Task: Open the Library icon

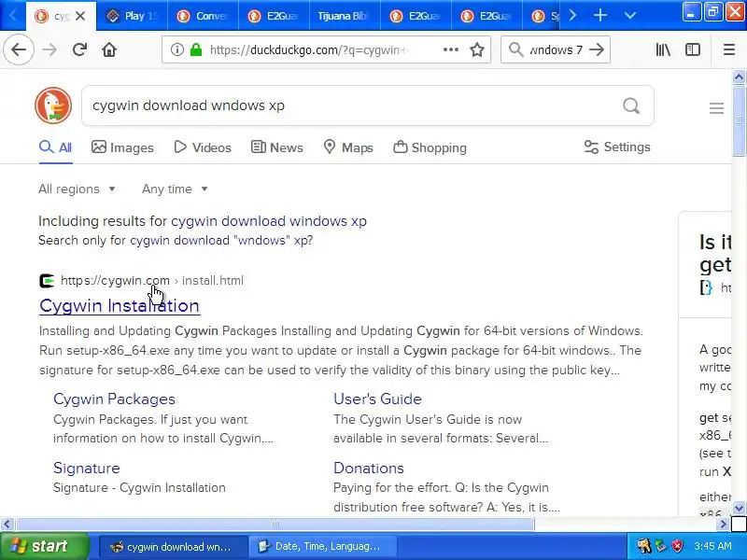Action: pos(663,49)
